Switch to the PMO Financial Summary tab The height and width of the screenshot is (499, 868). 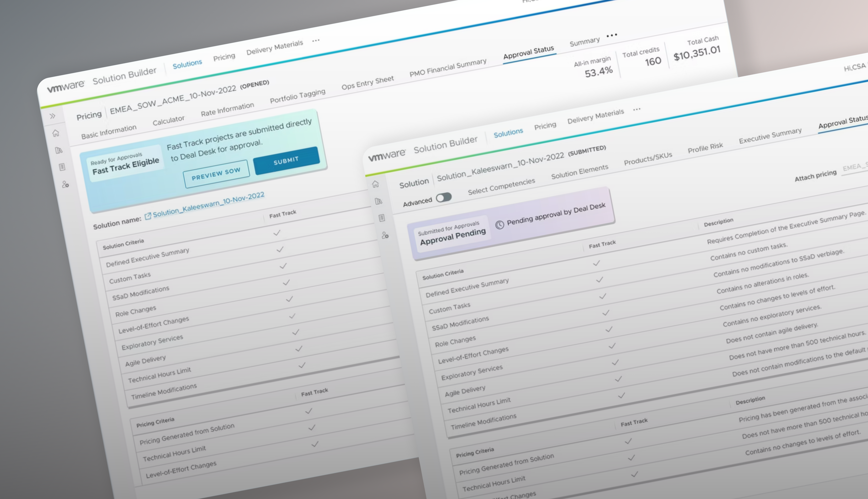coord(448,68)
